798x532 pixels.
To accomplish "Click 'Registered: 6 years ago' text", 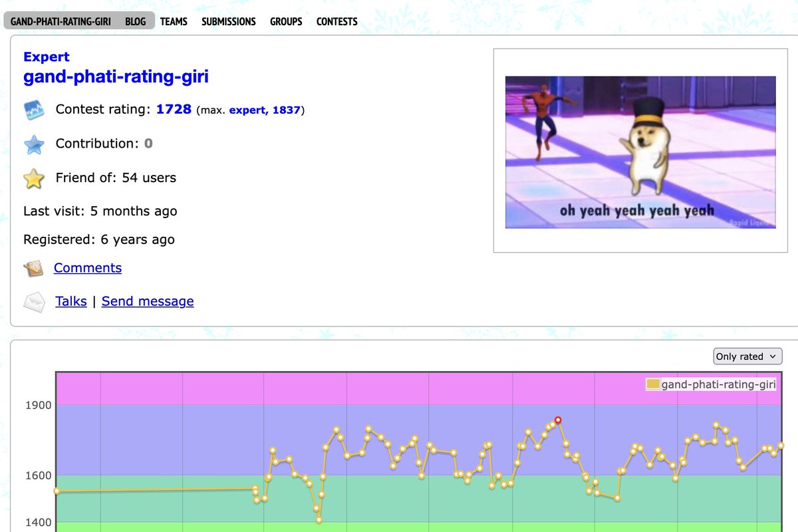I will coord(99,239).
